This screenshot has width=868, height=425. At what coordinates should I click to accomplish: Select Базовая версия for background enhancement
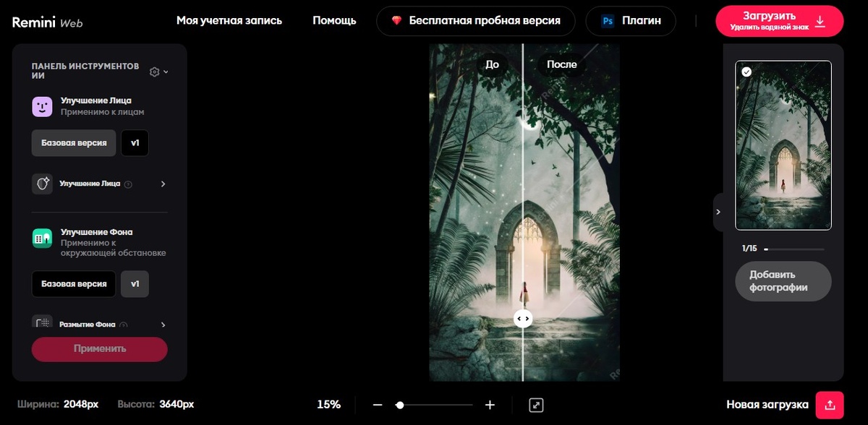tap(74, 284)
